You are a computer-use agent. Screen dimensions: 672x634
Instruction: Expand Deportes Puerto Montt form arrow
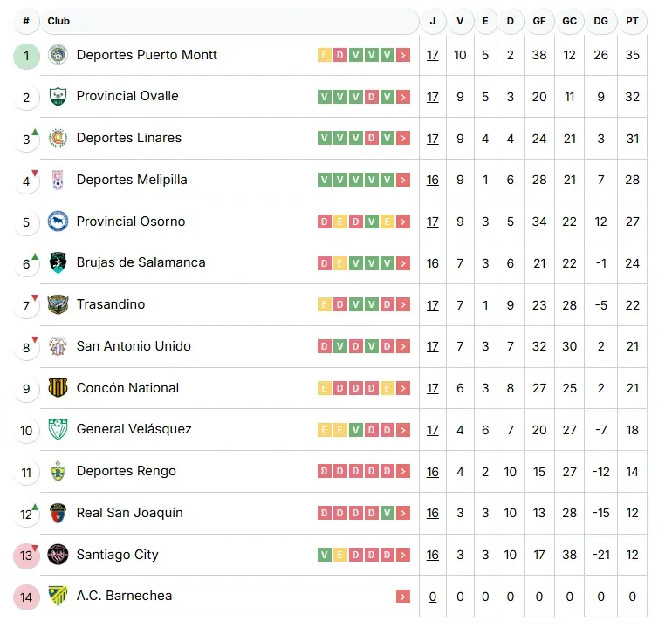point(402,56)
